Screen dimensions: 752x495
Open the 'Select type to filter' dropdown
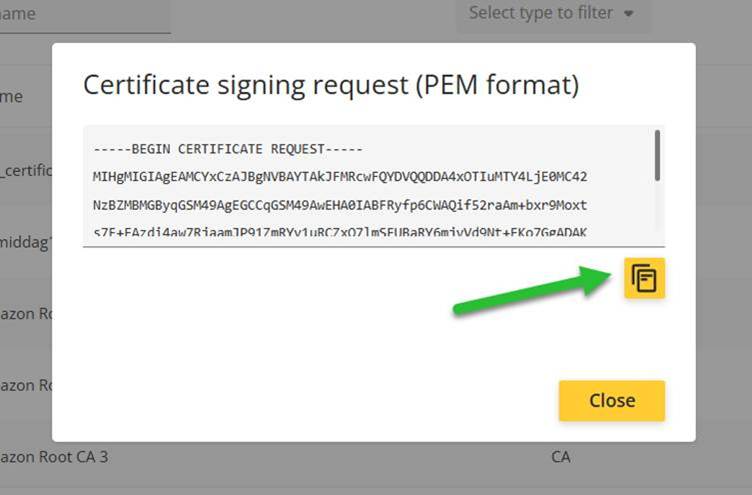coord(552,13)
